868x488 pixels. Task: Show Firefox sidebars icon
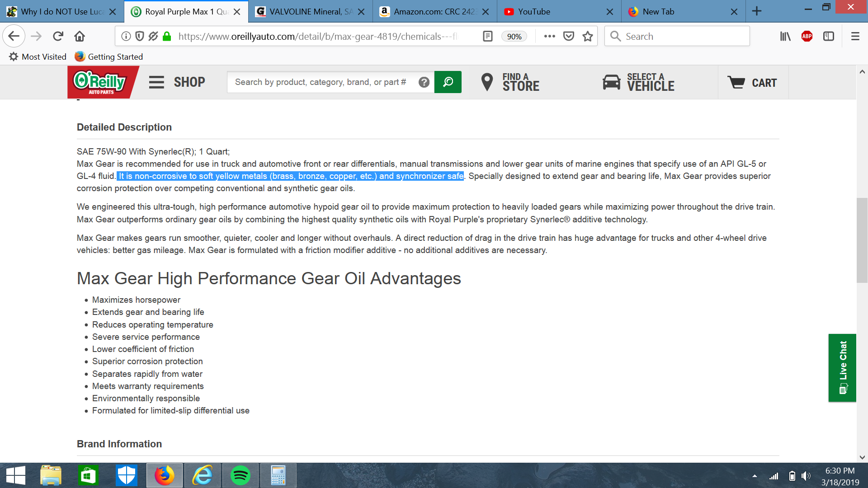pos(829,36)
